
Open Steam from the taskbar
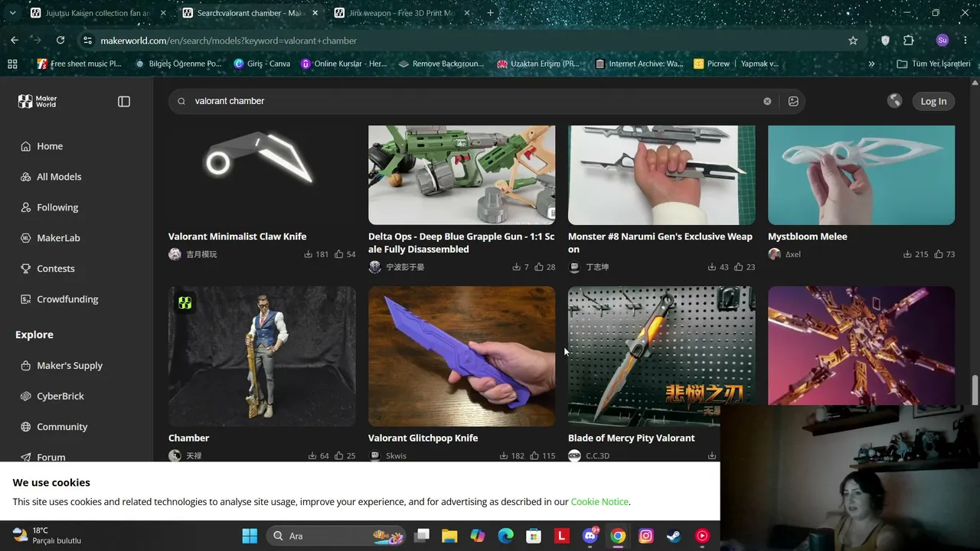point(674,536)
